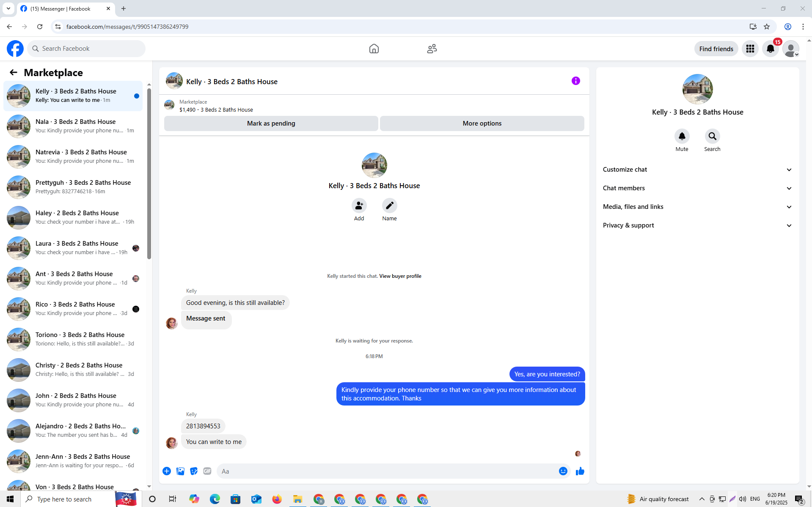Choose a sticker in composer
Viewport: 812px width, 507px height.
tap(194, 471)
